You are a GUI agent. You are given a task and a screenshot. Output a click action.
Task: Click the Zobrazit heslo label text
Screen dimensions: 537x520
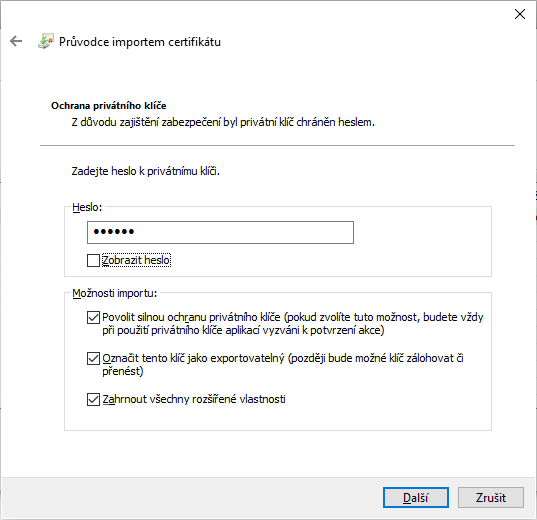tap(136, 260)
